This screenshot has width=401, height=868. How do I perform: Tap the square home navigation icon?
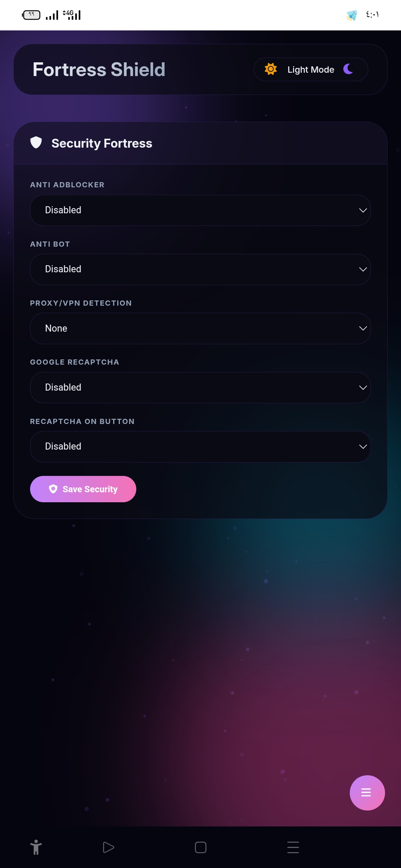(200, 847)
